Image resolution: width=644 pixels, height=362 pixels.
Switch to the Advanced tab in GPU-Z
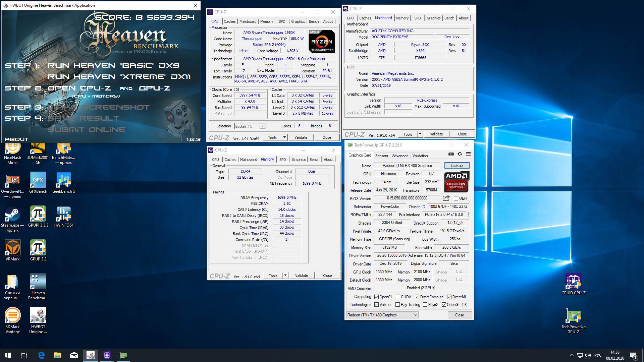pyautogui.click(x=400, y=156)
